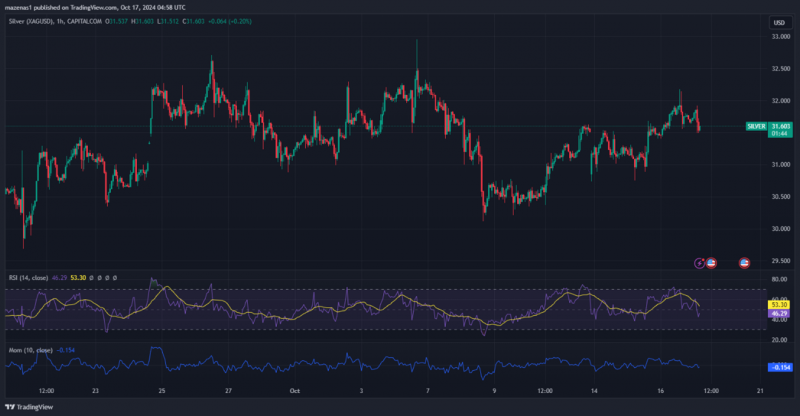
Task: Open the US flag event beside the lightning icon
Action: [x=711, y=263]
